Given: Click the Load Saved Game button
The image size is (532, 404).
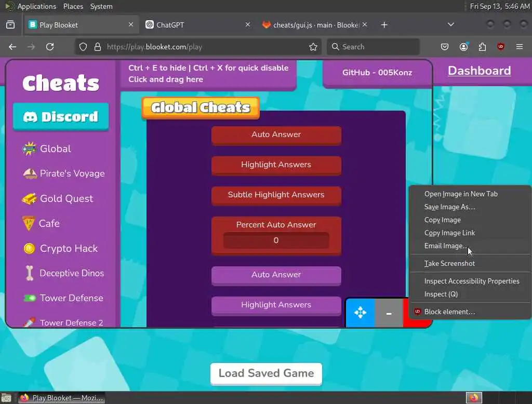Looking at the screenshot, I should 266,373.
